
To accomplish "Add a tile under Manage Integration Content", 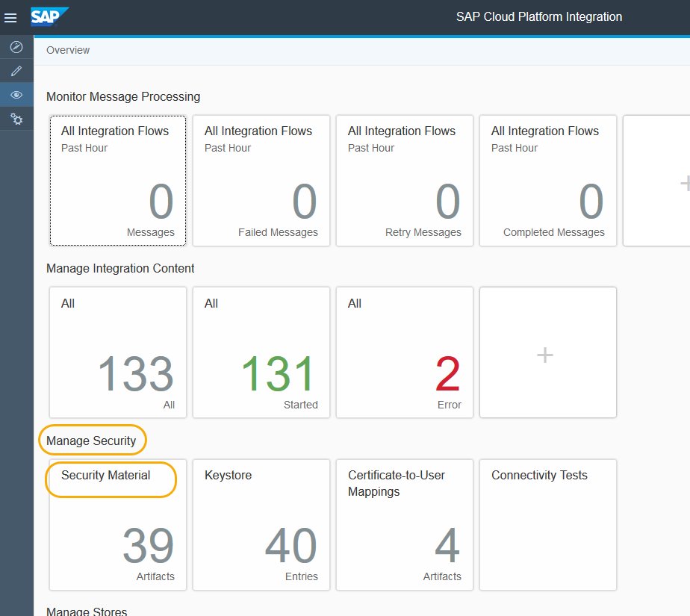I will tap(547, 352).
